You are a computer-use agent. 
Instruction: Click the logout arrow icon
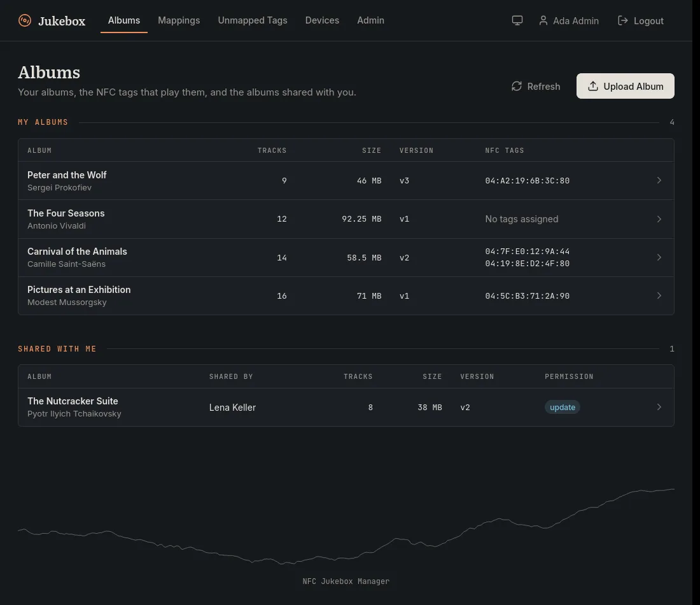coord(623,20)
